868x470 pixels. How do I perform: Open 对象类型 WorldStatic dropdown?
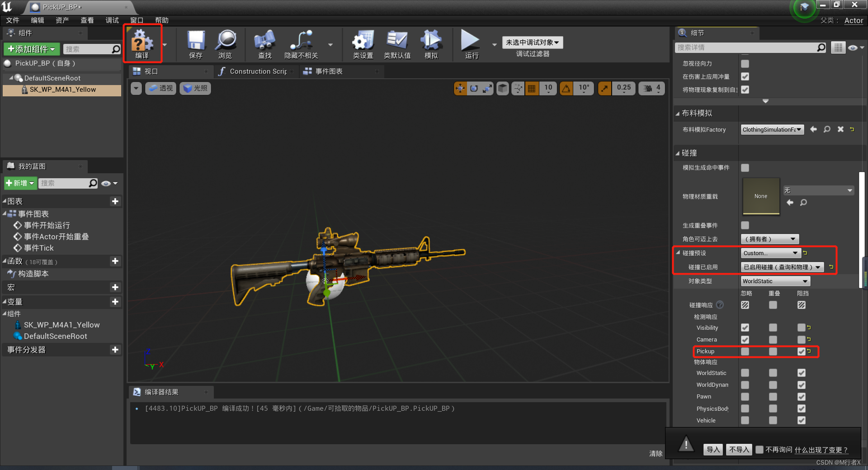775,281
